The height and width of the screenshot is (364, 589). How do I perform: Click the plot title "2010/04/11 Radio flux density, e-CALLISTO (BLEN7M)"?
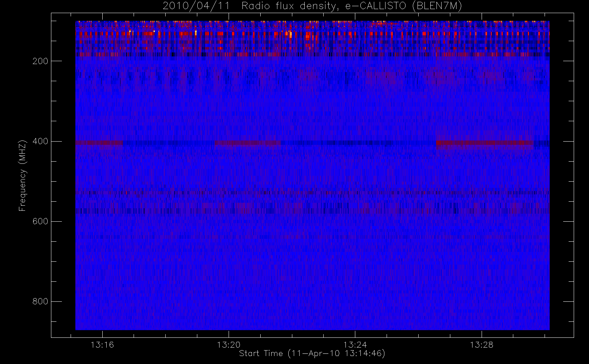[x=312, y=6]
